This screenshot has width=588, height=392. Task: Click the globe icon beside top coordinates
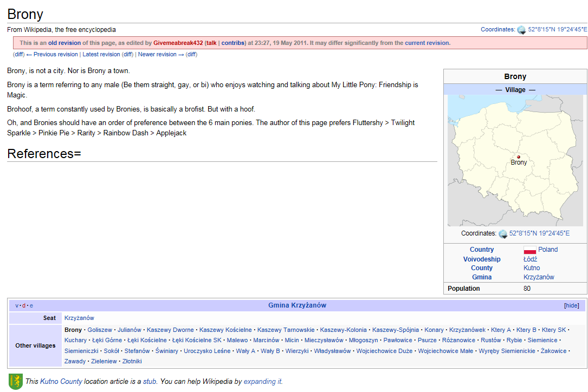(521, 30)
